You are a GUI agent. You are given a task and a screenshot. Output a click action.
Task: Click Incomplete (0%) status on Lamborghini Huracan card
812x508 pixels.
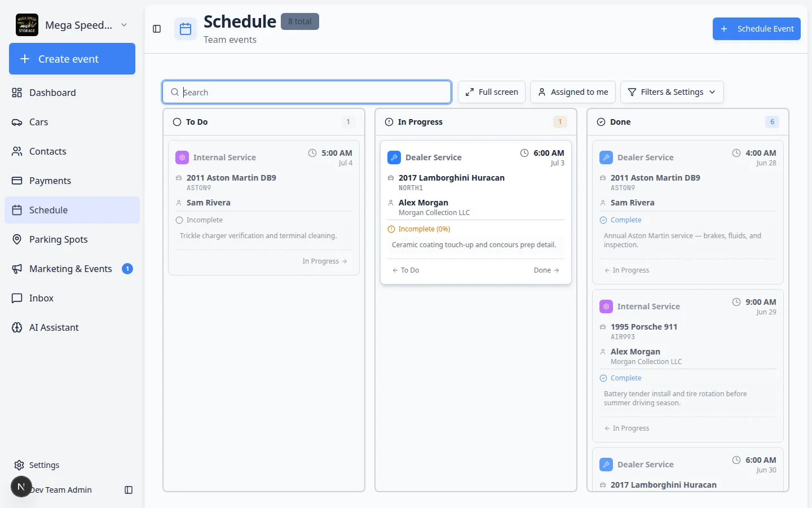(x=419, y=229)
